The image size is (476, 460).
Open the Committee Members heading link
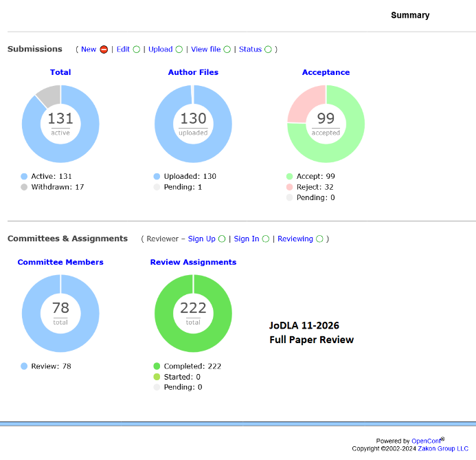pyautogui.click(x=60, y=262)
